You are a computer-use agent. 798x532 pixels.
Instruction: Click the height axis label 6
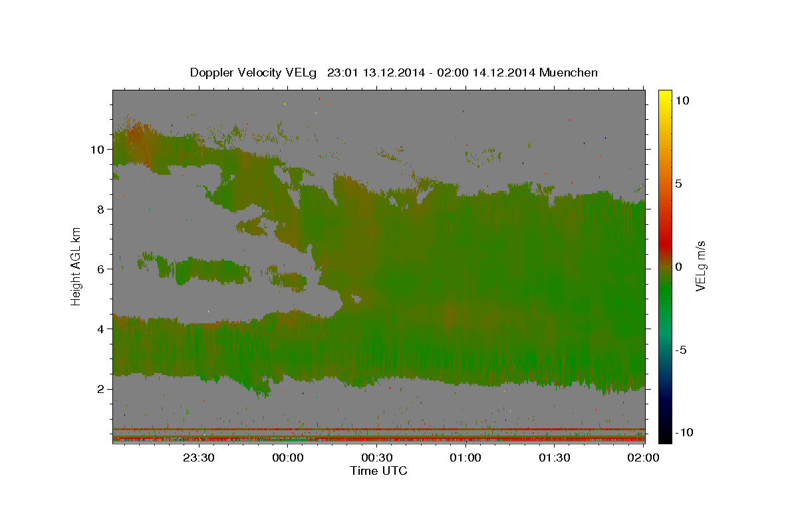click(101, 269)
